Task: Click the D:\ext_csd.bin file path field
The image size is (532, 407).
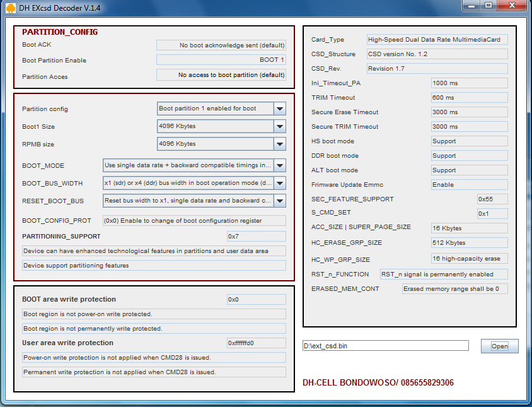Action: pyautogui.click(x=385, y=346)
